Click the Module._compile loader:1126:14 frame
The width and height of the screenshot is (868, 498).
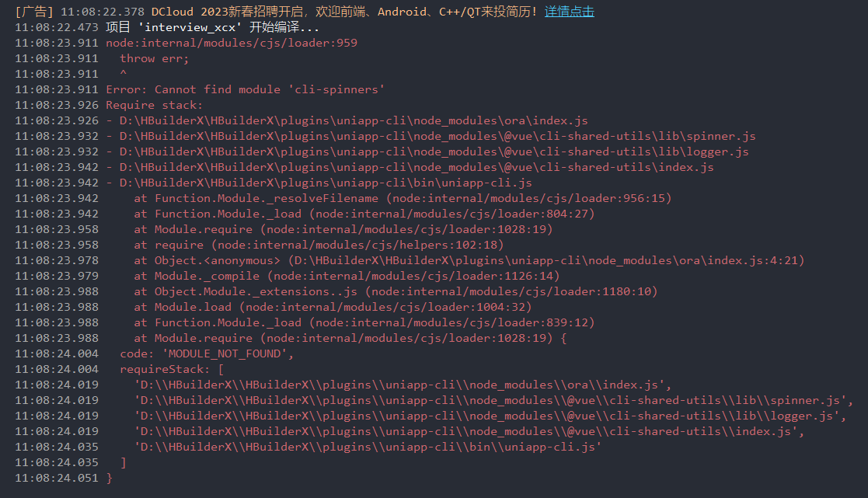pyautogui.click(x=347, y=276)
